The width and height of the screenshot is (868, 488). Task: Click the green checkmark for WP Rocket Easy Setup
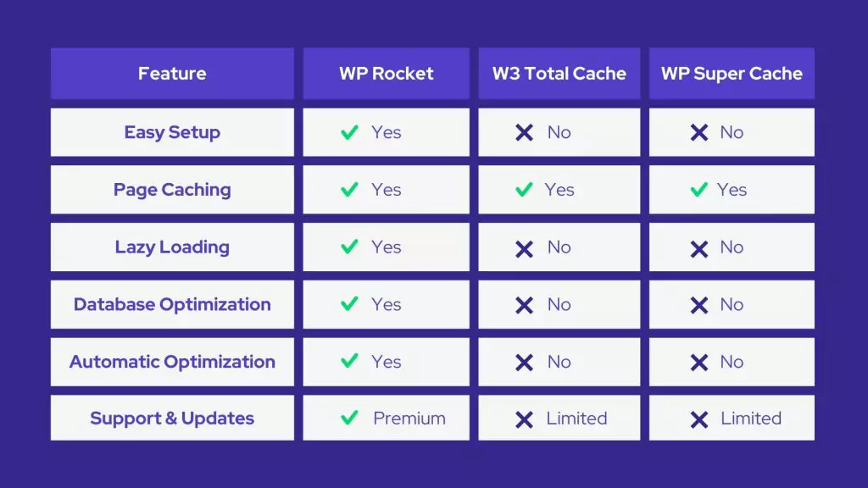(x=349, y=132)
